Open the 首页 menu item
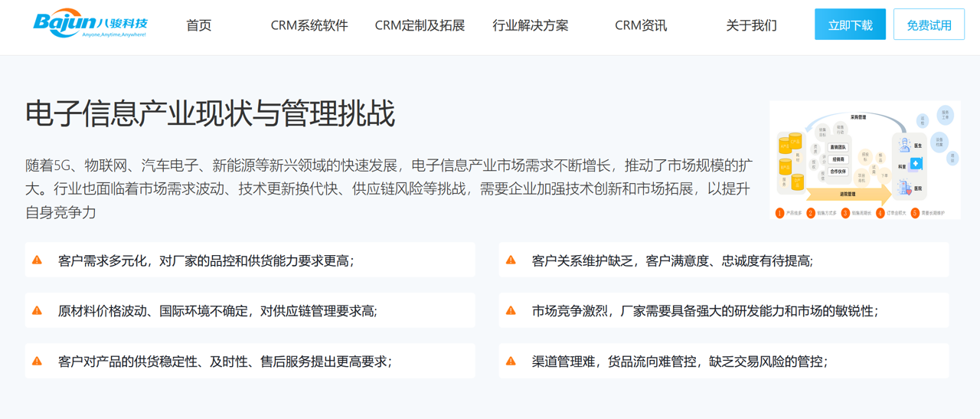The width and height of the screenshot is (980, 419). [x=199, y=25]
